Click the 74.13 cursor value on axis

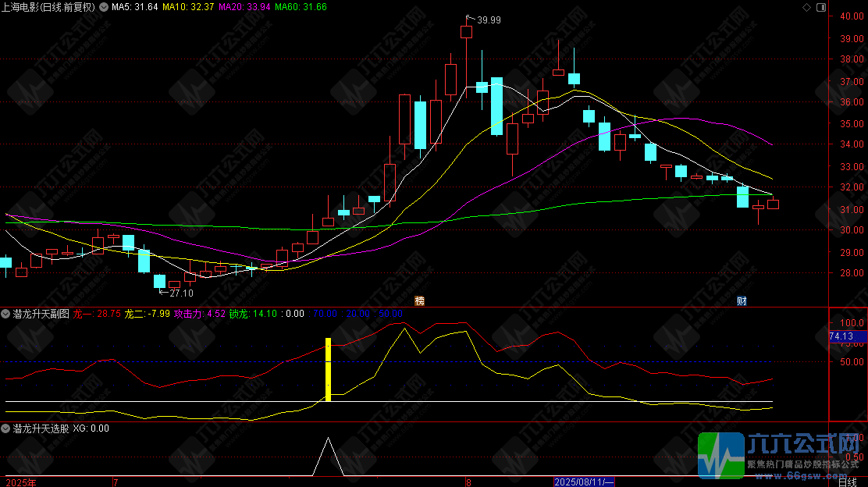[841, 336]
